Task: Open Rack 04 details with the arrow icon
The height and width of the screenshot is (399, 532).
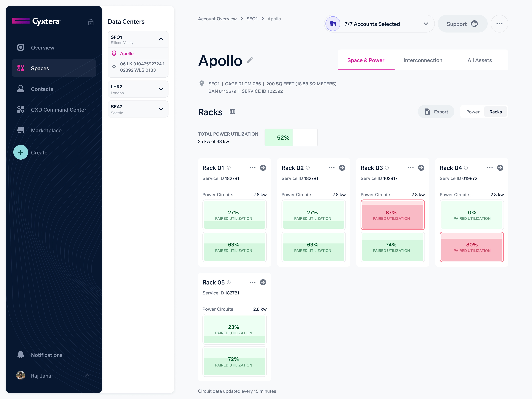Action: pyautogui.click(x=500, y=168)
